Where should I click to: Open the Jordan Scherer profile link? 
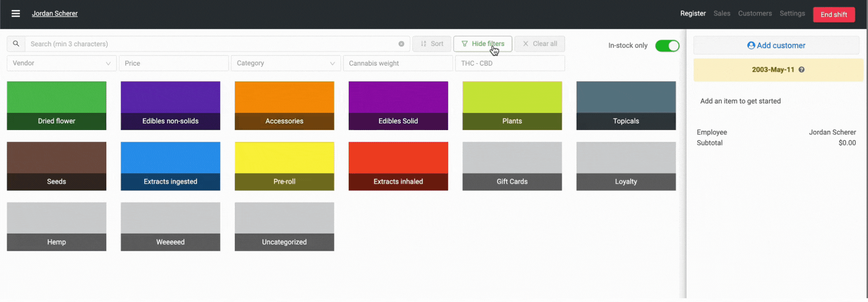click(x=55, y=13)
